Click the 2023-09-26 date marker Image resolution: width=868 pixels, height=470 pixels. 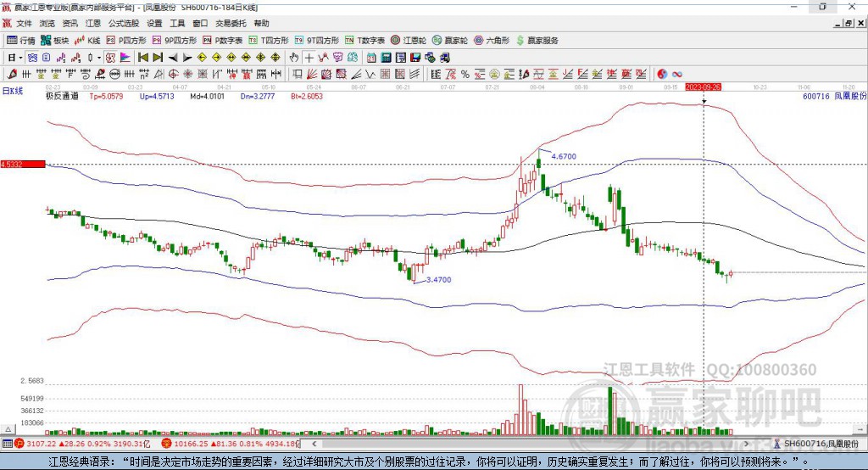click(703, 87)
